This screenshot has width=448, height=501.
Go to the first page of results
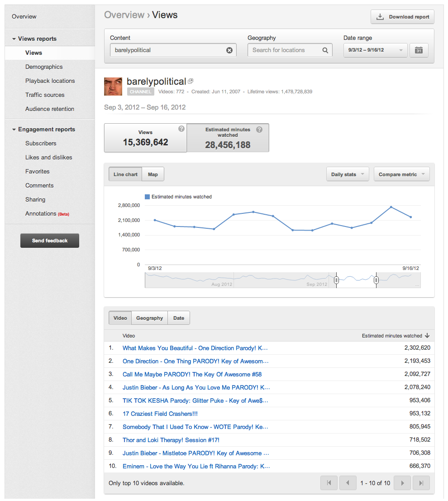pyautogui.click(x=329, y=483)
